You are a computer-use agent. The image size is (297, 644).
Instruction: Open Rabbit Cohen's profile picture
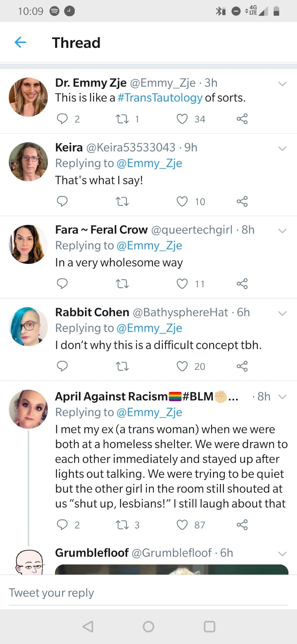click(x=28, y=326)
